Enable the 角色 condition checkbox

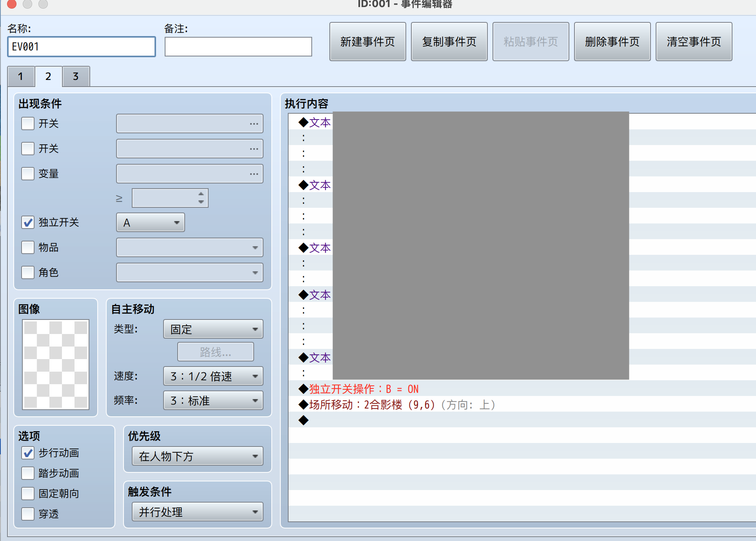coord(28,272)
